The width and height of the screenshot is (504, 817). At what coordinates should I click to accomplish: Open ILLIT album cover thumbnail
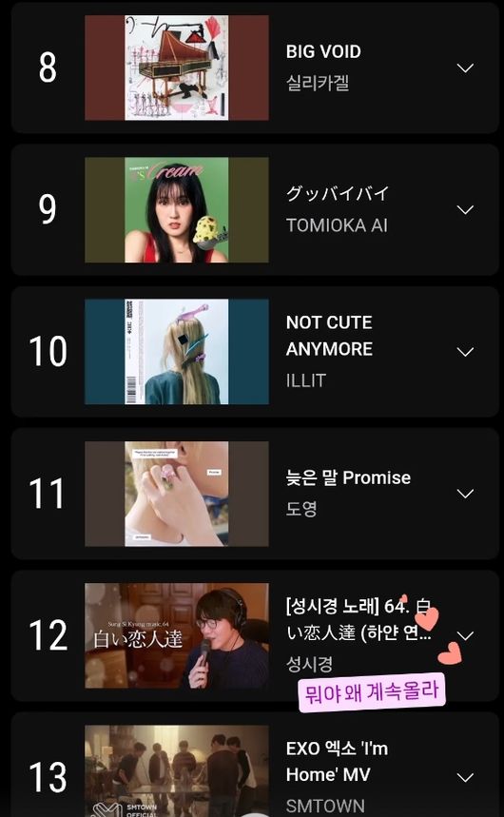177,352
